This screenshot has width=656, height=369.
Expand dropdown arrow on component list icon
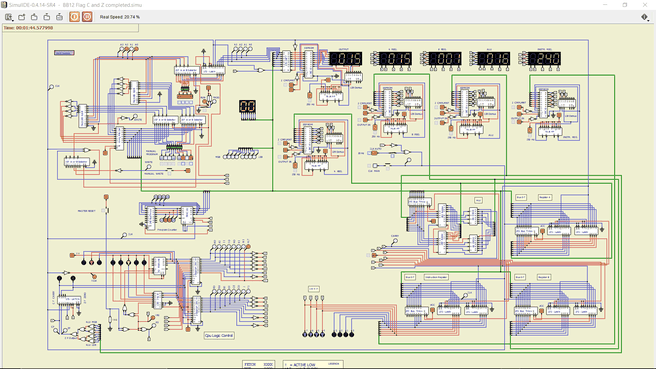(x=12, y=20)
